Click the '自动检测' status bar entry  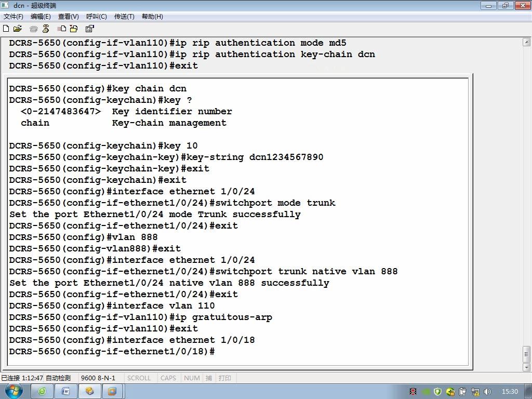[58, 378]
